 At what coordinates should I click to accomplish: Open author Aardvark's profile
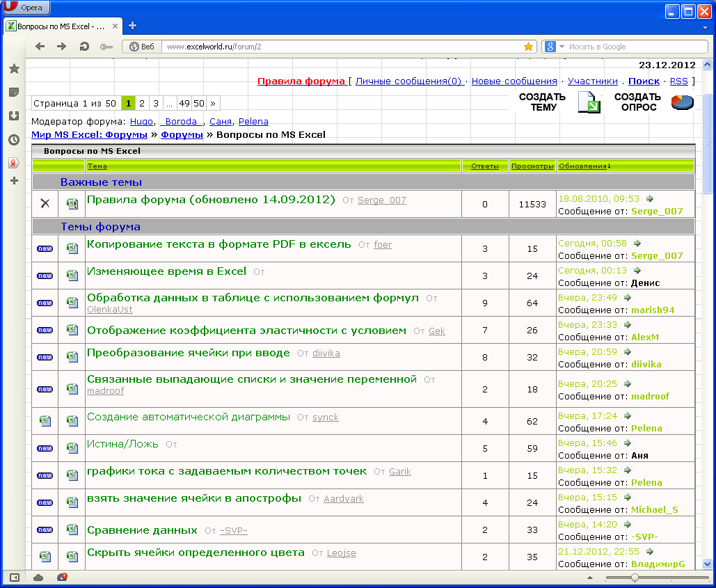click(x=344, y=499)
